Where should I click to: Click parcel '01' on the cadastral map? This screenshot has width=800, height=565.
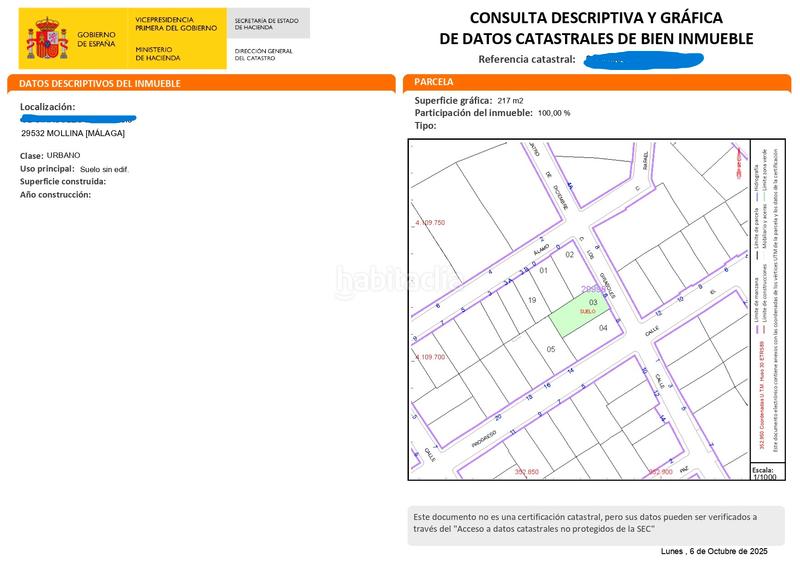[x=543, y=271]
